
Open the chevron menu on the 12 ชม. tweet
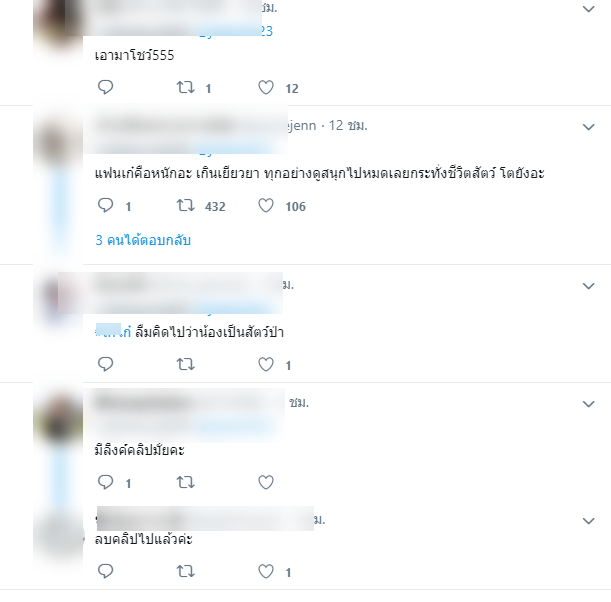[x=588, y=127]
